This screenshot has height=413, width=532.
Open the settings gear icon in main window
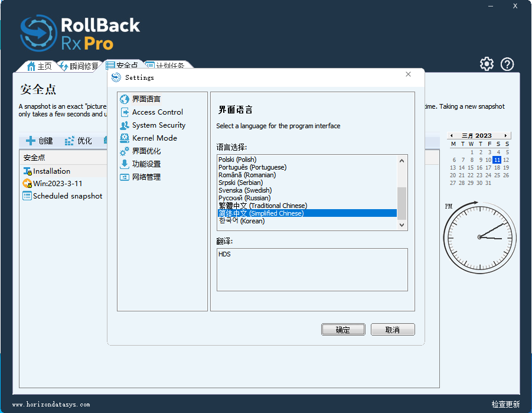point(487,64)
